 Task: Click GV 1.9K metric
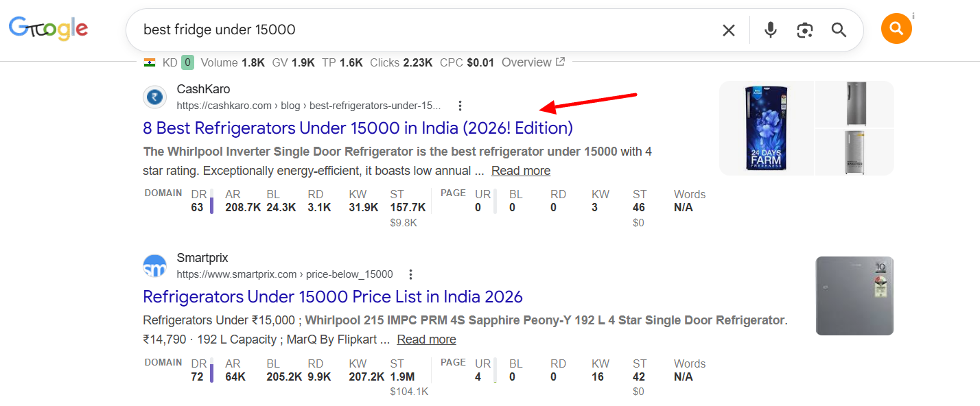[294, 62]
